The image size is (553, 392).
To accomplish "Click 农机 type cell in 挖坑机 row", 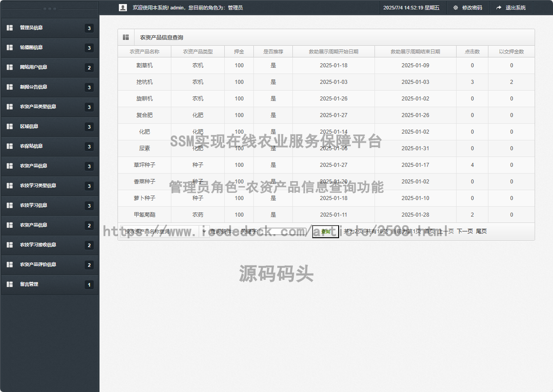I will [x=198, y=82].
